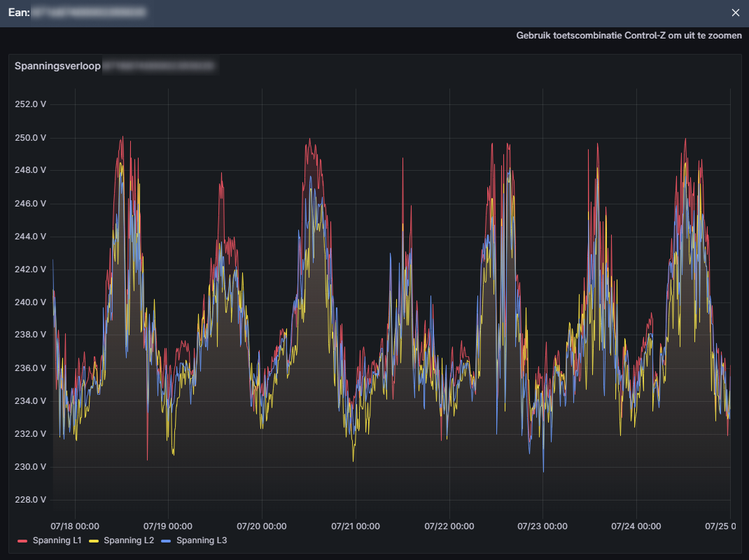Click the 230.0 V y-axis label
Image resolution: width=749 pixels, height=560 pixels.
point(30,467)
